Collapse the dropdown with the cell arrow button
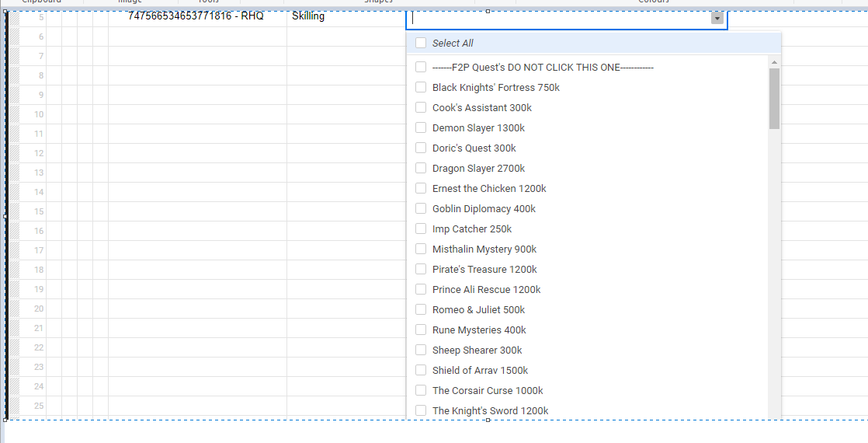The height and width of the screenshot is (443, 868). 717,19
